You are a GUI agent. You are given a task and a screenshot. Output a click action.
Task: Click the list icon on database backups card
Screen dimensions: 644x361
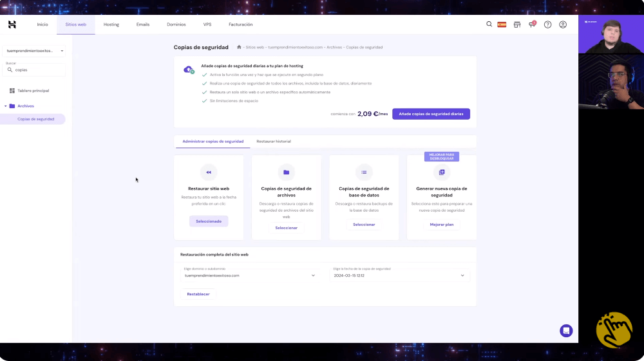(364, 172)
